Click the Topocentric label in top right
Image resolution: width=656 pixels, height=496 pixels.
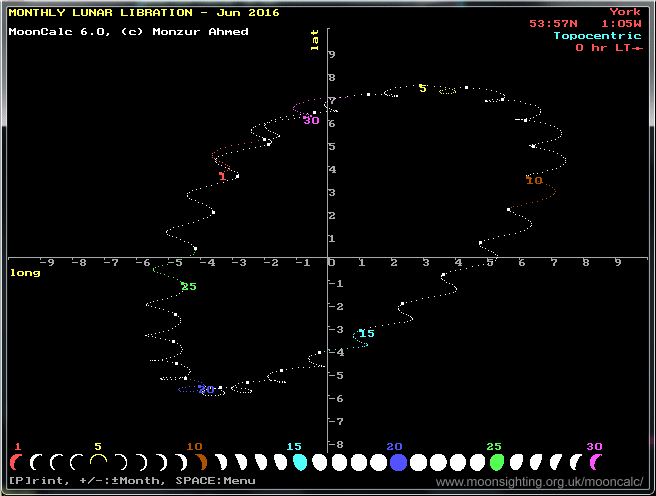coord(597,35)
